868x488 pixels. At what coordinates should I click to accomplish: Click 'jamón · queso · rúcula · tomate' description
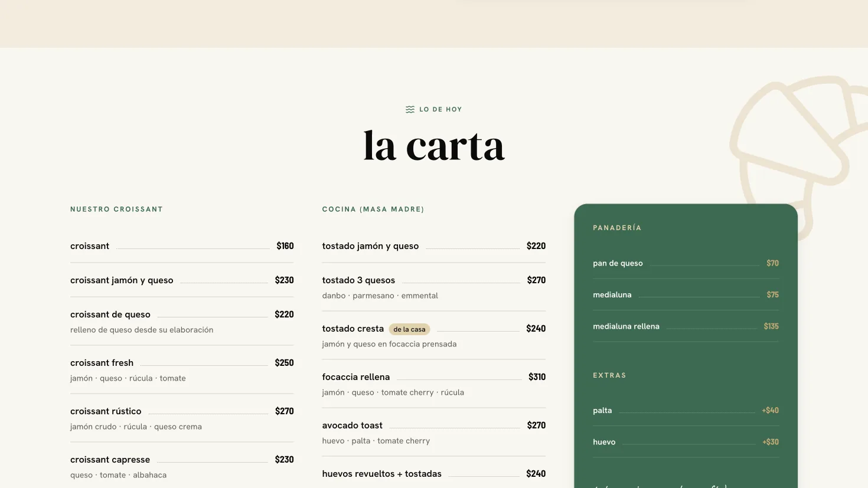click(x=128, y=378)
